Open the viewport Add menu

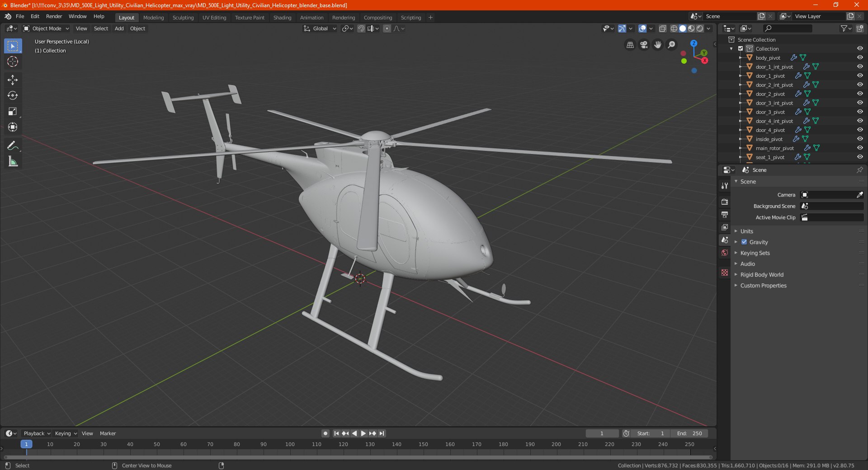pyautogui.click(x=119, y=28)
